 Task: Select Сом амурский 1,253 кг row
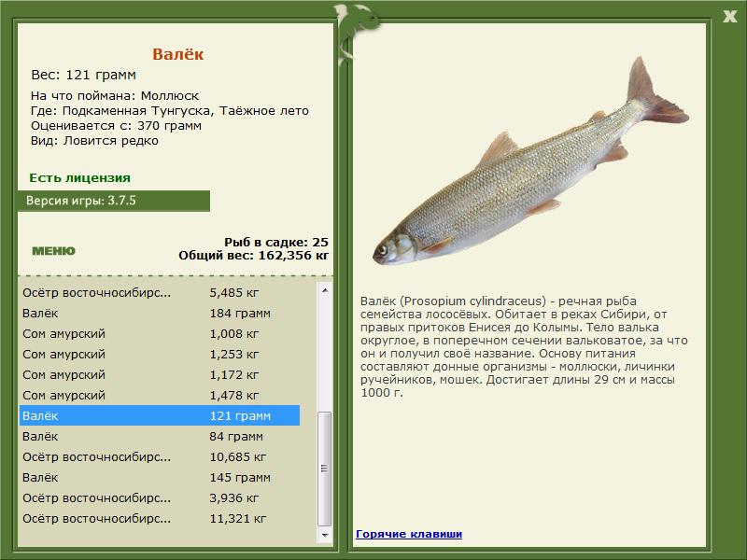tap(159, 354)
